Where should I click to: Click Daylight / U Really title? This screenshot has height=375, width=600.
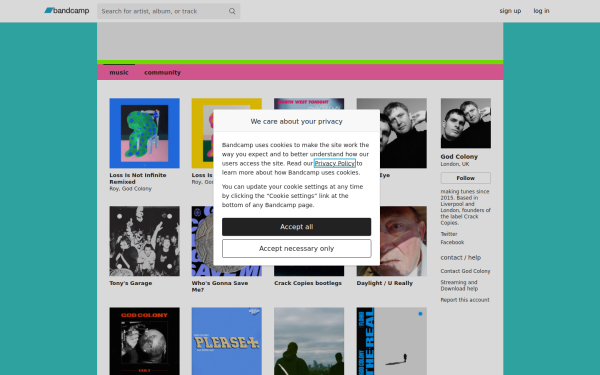[x=385, y=283]
